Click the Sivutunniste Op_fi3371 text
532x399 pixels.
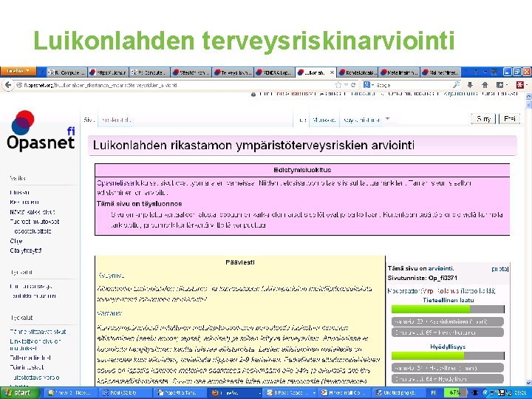[x=423, y=279]
